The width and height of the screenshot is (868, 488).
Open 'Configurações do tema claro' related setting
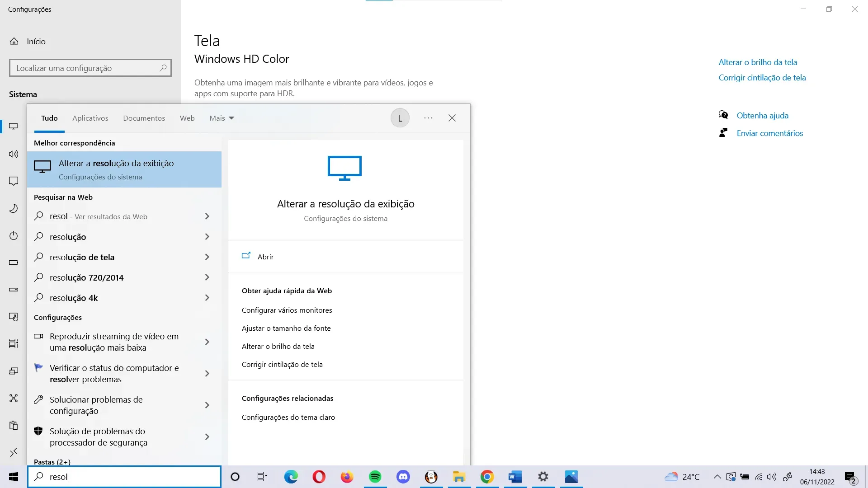coord(288,418)
